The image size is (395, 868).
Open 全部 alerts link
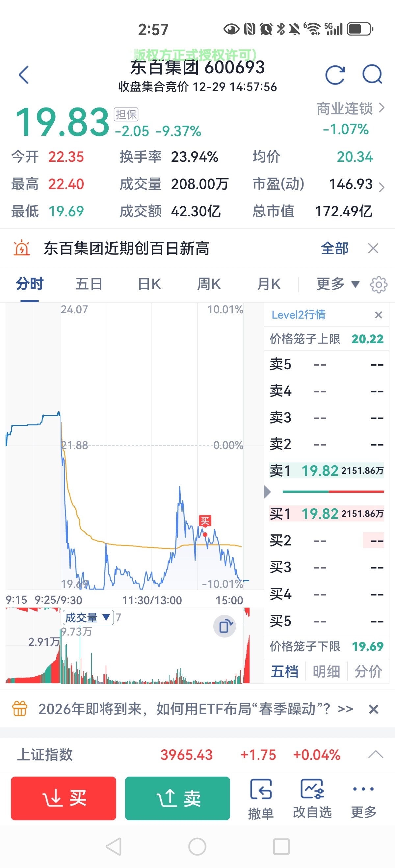[335, 248]
